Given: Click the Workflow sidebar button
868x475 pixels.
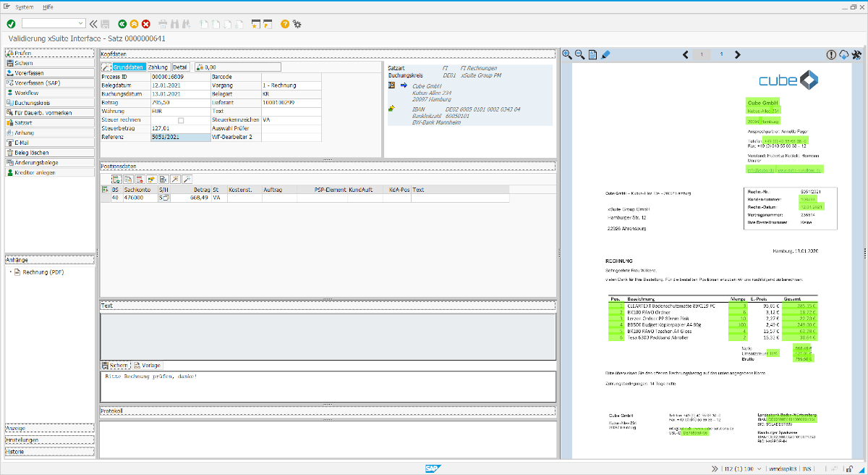Looking at the screenshot, I should (x=50, y=93).
